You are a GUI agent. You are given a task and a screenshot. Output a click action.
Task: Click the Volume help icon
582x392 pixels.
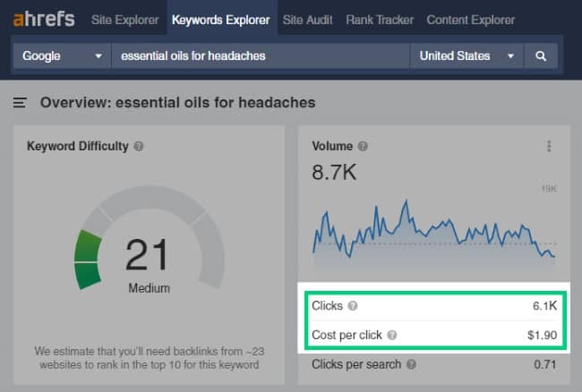pyautogui.click(x=363, y=146)
